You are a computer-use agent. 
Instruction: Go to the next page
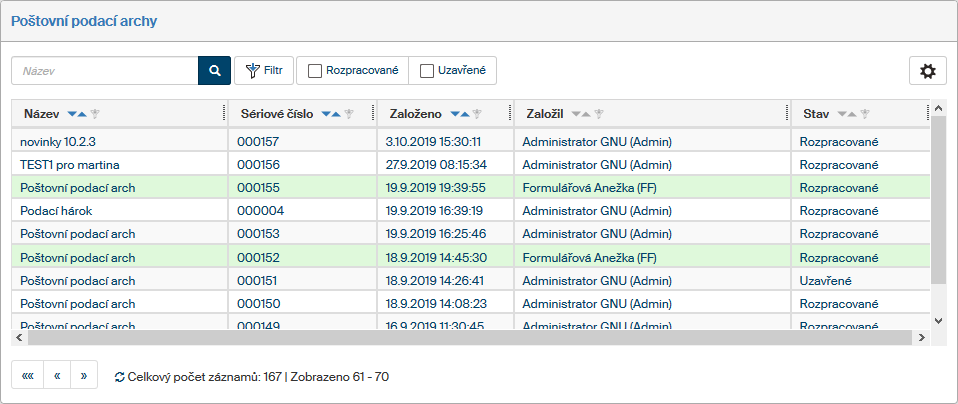(83, 376)
